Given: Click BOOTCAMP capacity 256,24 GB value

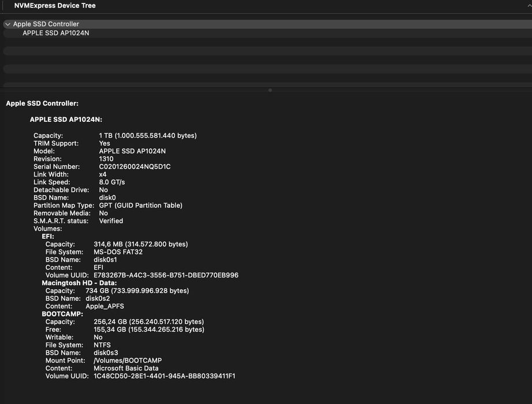Looking at the screenshot, I should (148, 322).
